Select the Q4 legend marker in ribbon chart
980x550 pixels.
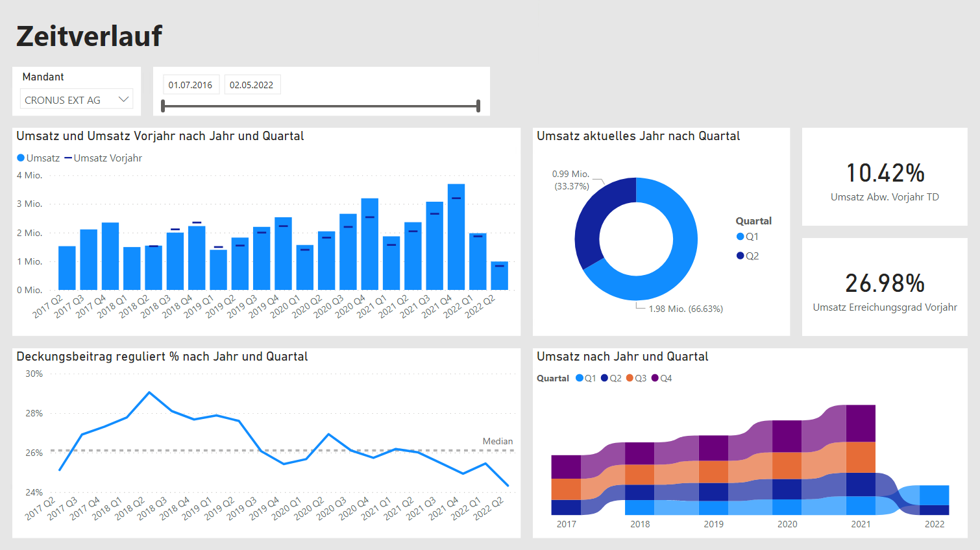[x=654, y=377]
